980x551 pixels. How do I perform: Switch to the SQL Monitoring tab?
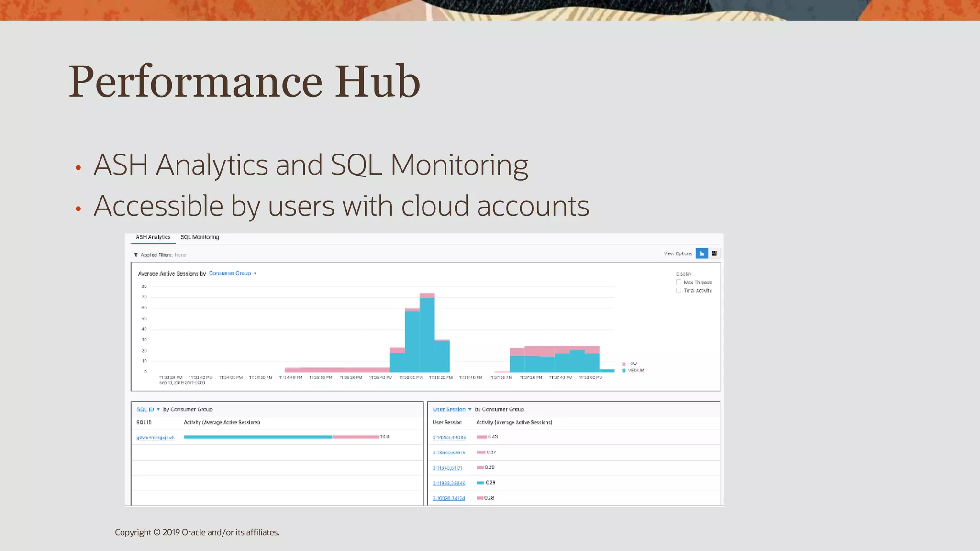(200, 237)
